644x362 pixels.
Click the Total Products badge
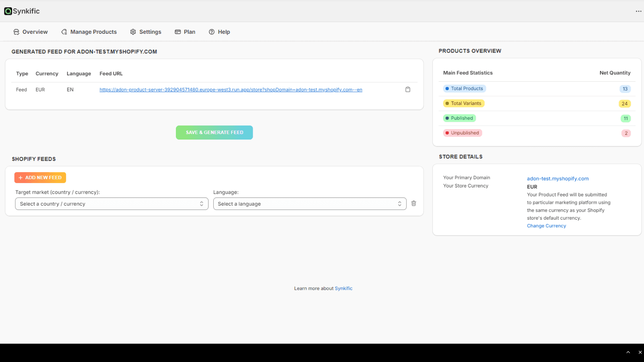[464, 88]
